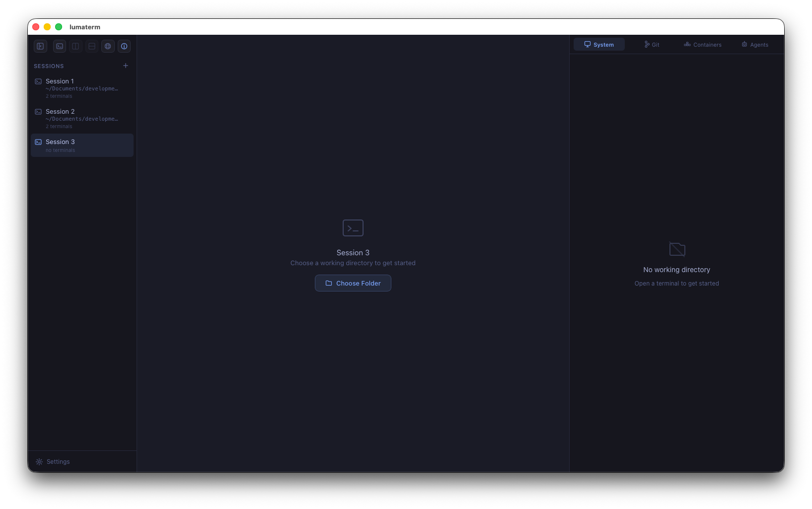Open a new terminal from the toolbar
812x509 pixels.
[59, 46]
